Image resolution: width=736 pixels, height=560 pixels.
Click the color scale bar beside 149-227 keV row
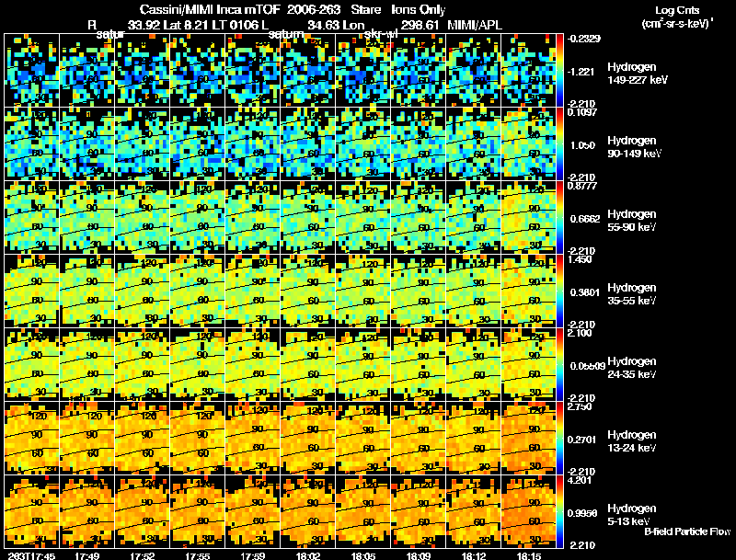[560, 71]
